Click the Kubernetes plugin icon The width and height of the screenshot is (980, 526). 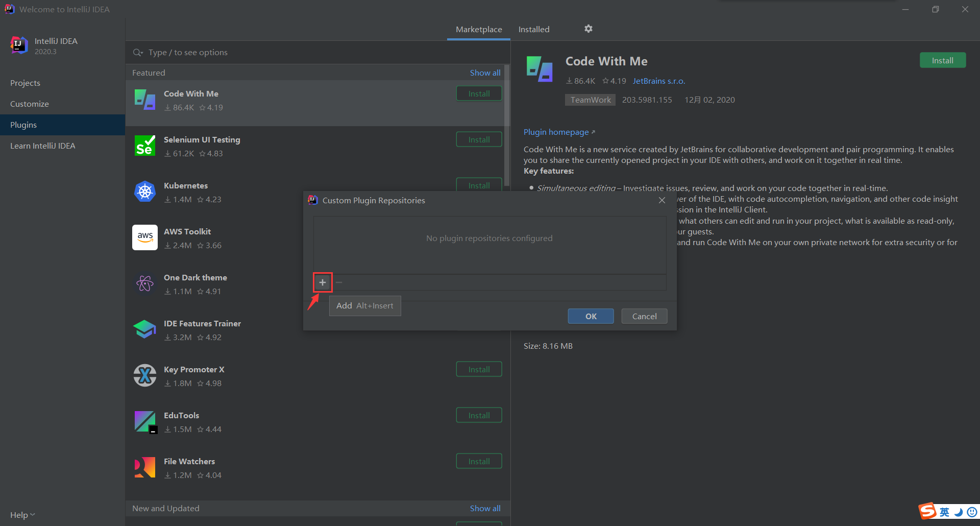145,192
